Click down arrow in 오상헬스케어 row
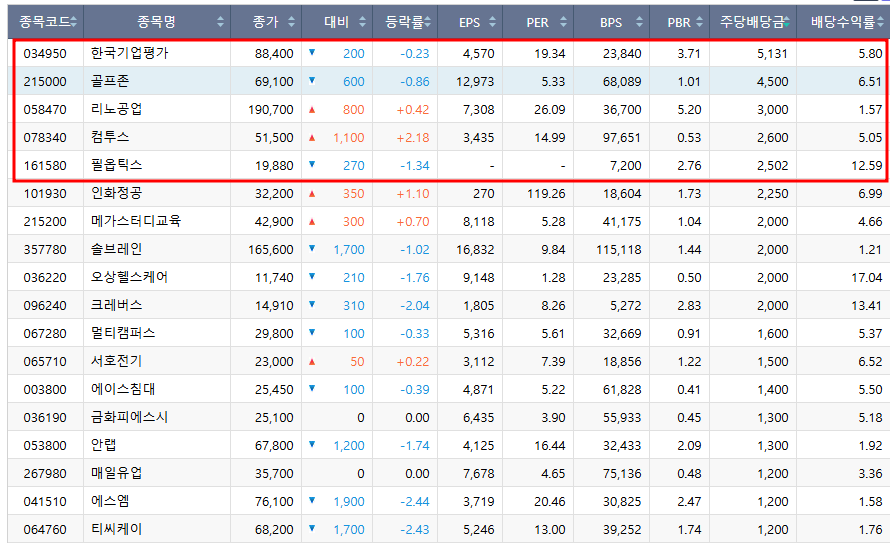 (312, 276)
